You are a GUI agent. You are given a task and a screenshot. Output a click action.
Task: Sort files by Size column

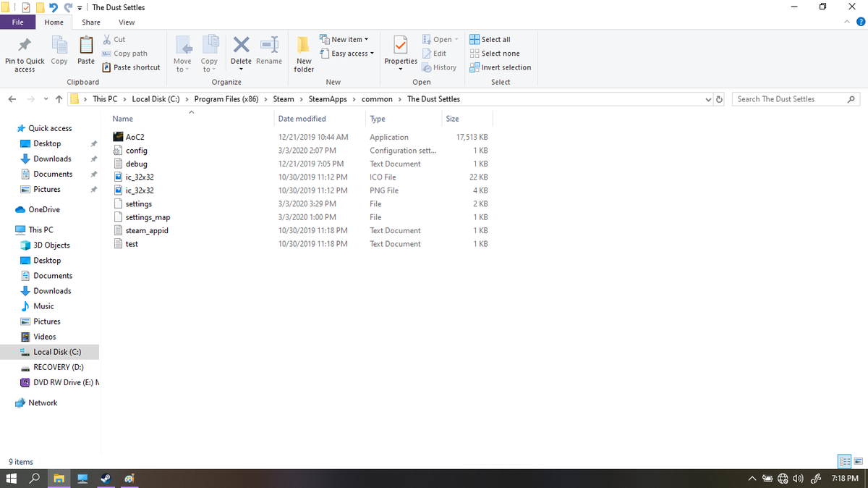tap(453, 119)
